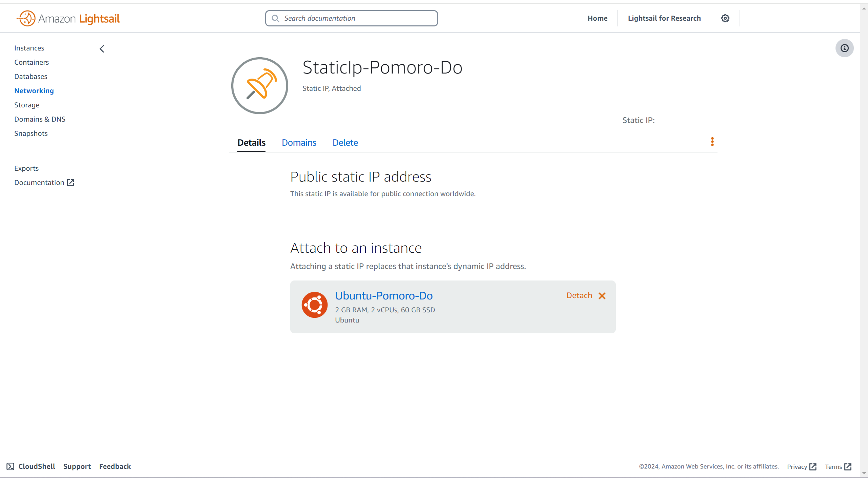This screenshot has width=868, height=478.
Task: Switch to the Delete tab
Action: (x=345, y=143)
